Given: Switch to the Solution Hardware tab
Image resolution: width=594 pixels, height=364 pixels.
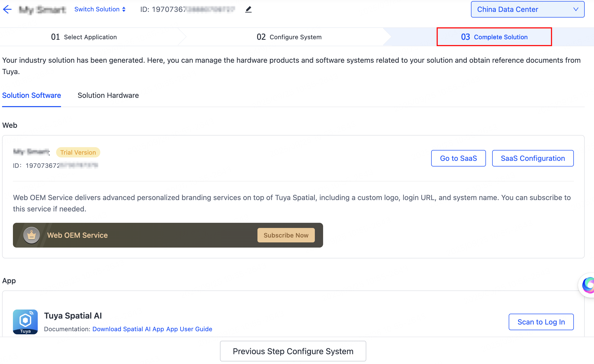Looking at the screenshot, I should (108, 96).
